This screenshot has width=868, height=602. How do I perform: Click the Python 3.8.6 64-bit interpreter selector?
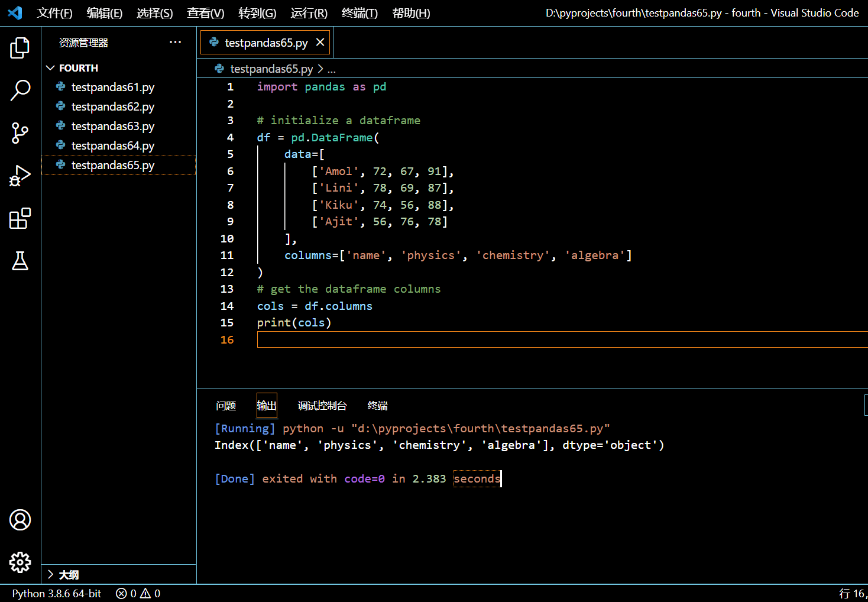coord(57,593)
